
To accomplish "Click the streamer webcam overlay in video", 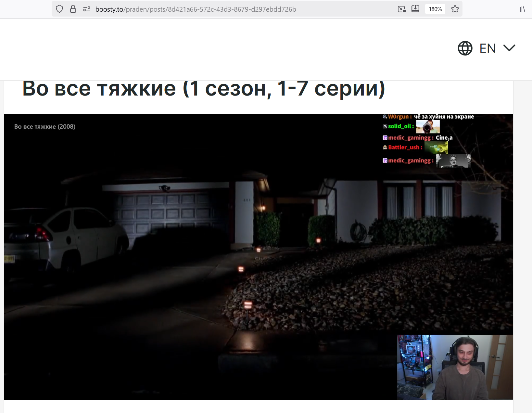I will tap(455, 367).
